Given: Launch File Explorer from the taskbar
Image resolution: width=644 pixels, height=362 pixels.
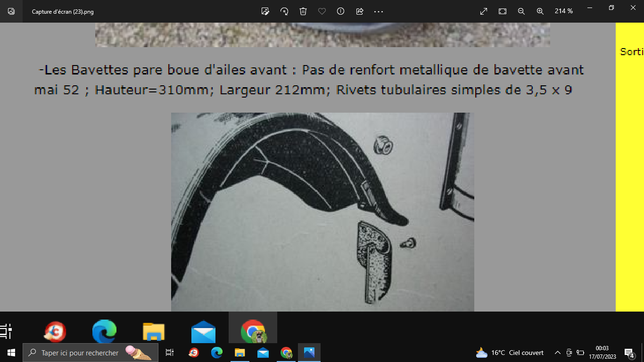Looking at the screenshot, I should click(239, 353).
